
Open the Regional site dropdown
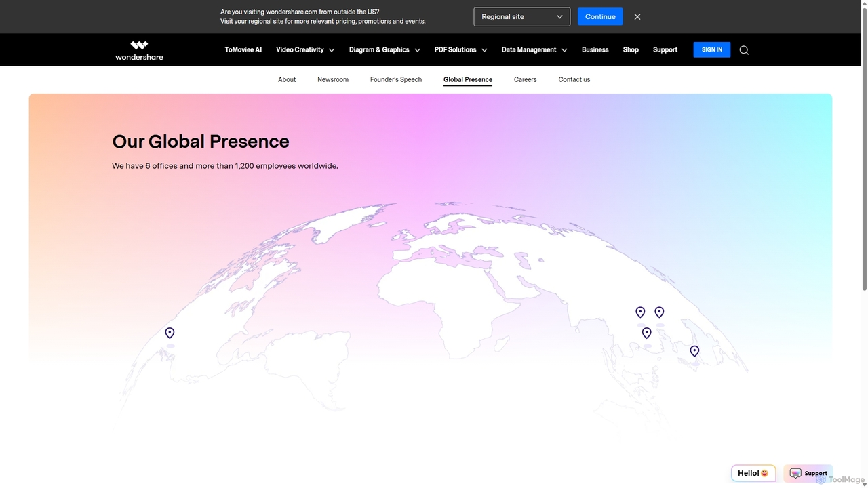(x=522, y=17)
